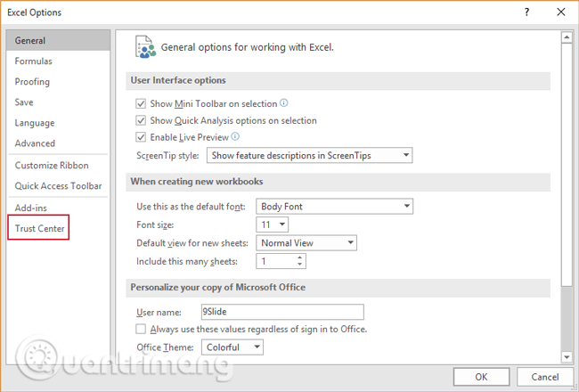Select the General category
Viewport: 579px width, 392px height.
click(x=58, y=40)
